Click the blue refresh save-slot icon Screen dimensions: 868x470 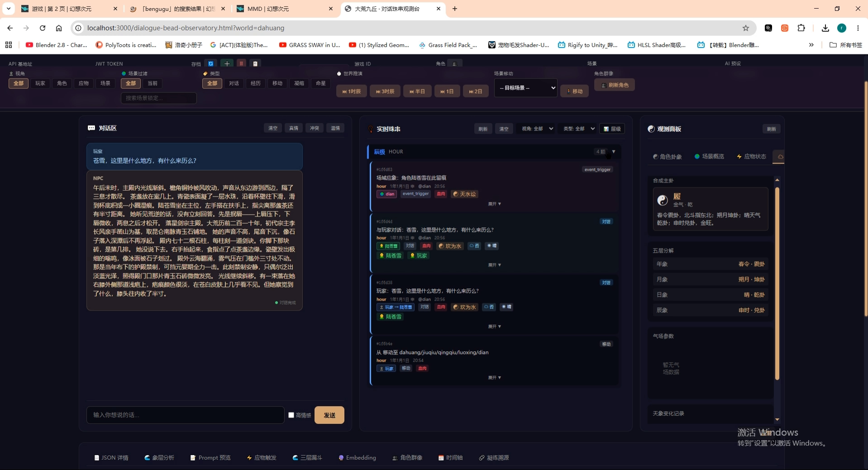coord(210,64)
